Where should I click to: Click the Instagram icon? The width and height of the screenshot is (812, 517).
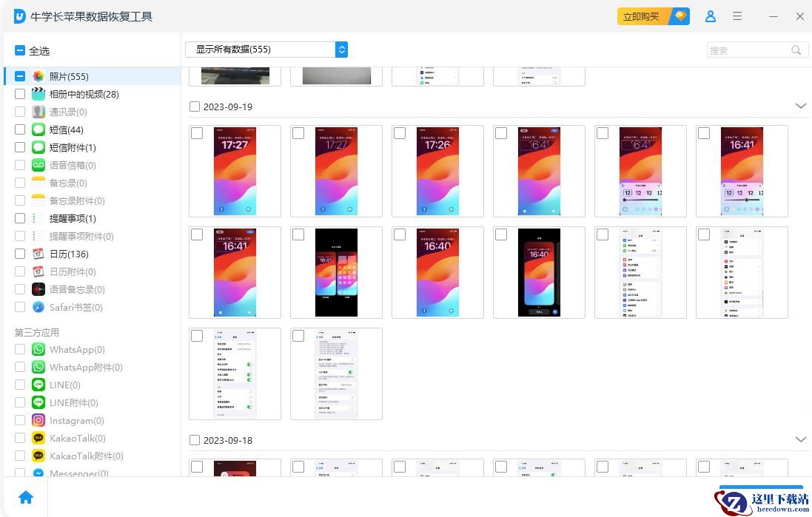38,420
